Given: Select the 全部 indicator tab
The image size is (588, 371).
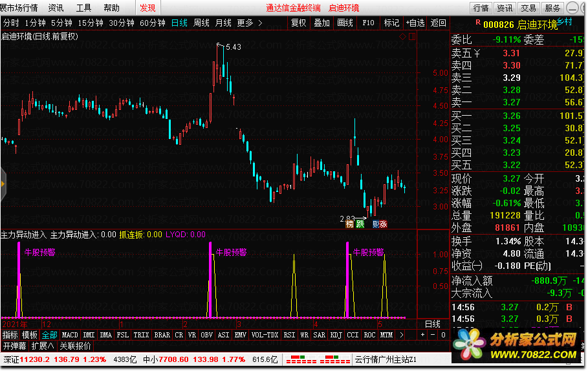Looking at the screenshot, I should (x=49, y=335).
